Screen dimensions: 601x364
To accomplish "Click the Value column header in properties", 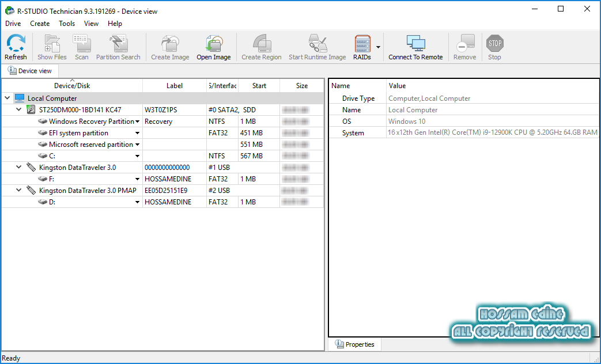I will tap(493, 86).
